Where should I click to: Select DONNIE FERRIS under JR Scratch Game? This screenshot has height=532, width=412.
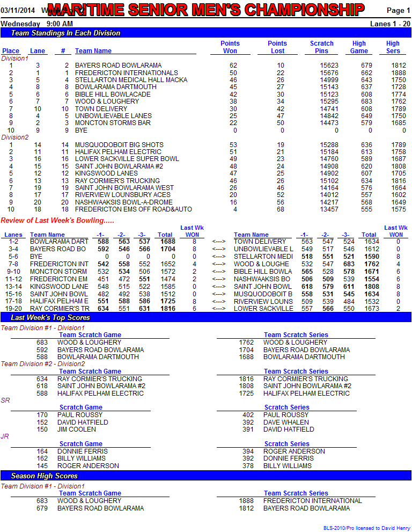click(x=83, y=451)
